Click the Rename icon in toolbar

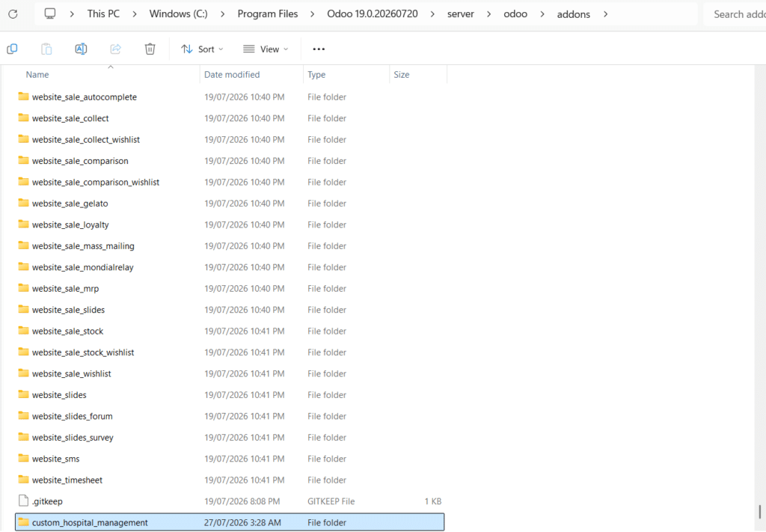tap(81, 49)
